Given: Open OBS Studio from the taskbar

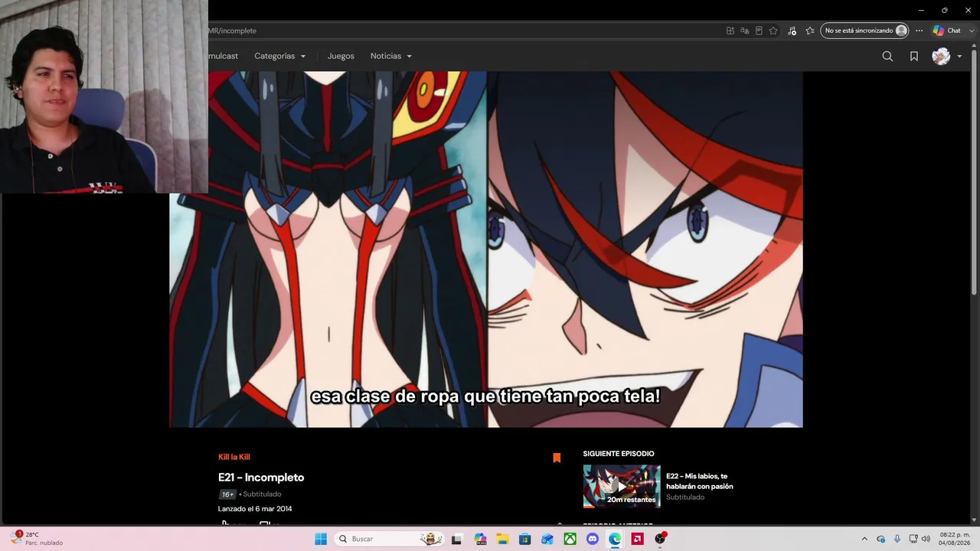Looking at the screenshot, I should point(660,539).
